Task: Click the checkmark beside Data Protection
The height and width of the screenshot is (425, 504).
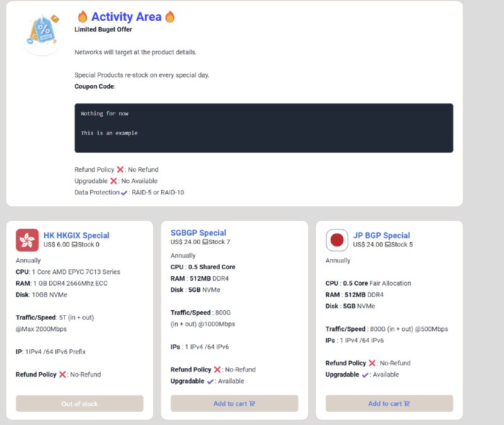Action: click(124, 192)
